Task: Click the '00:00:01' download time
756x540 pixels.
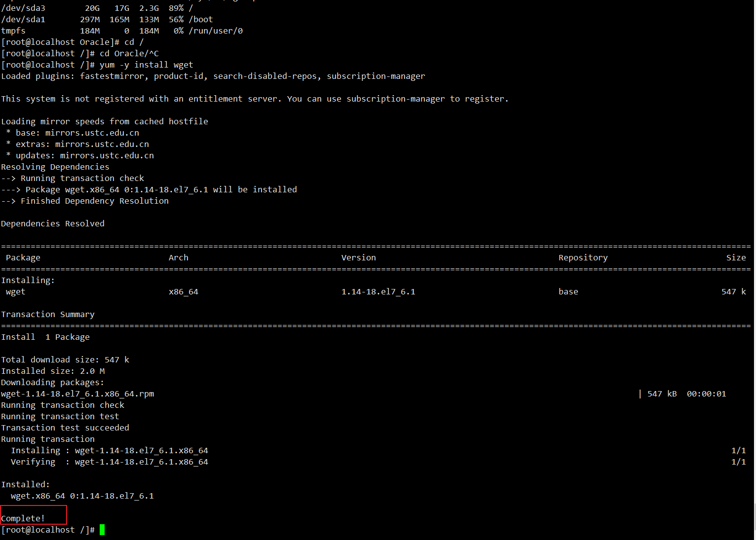Action: pos(707,394)
